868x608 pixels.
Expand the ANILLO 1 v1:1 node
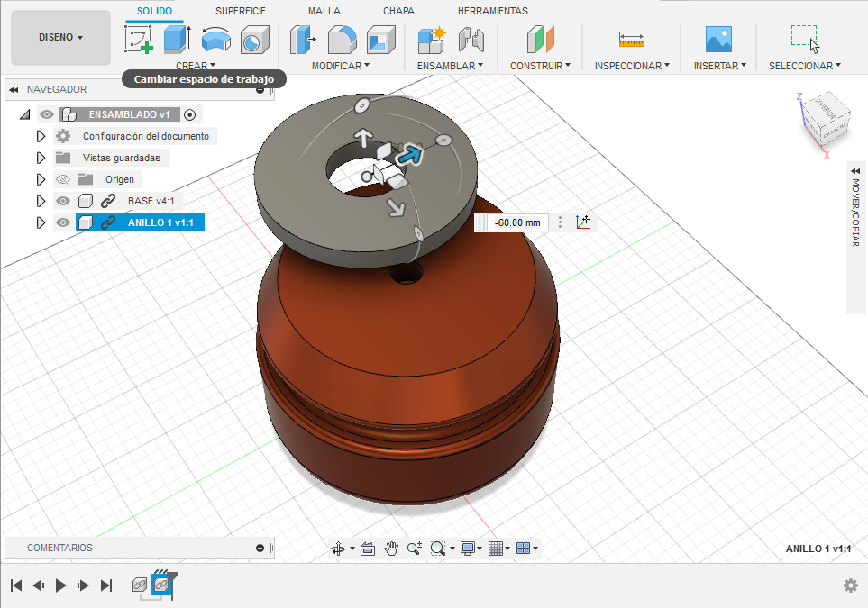[41, 222]
